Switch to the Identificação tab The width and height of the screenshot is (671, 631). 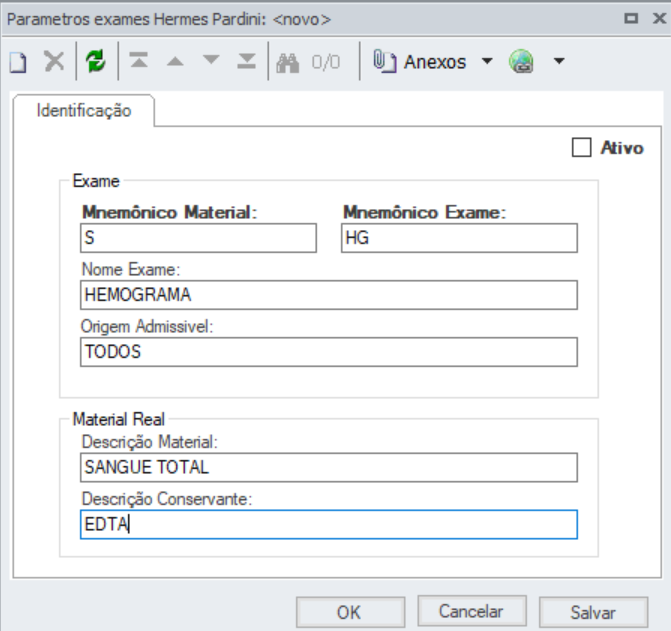pyautogui.click(x=84, y=111)
